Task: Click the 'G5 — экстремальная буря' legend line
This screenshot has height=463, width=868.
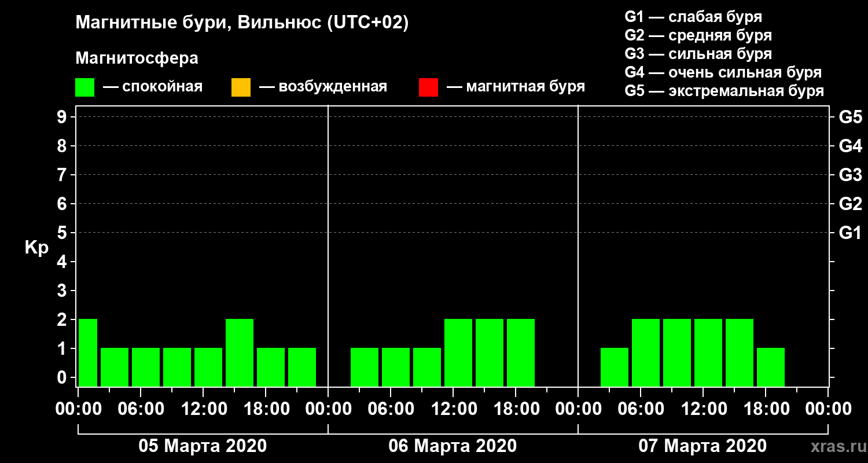Action: [x=724, y=91]
